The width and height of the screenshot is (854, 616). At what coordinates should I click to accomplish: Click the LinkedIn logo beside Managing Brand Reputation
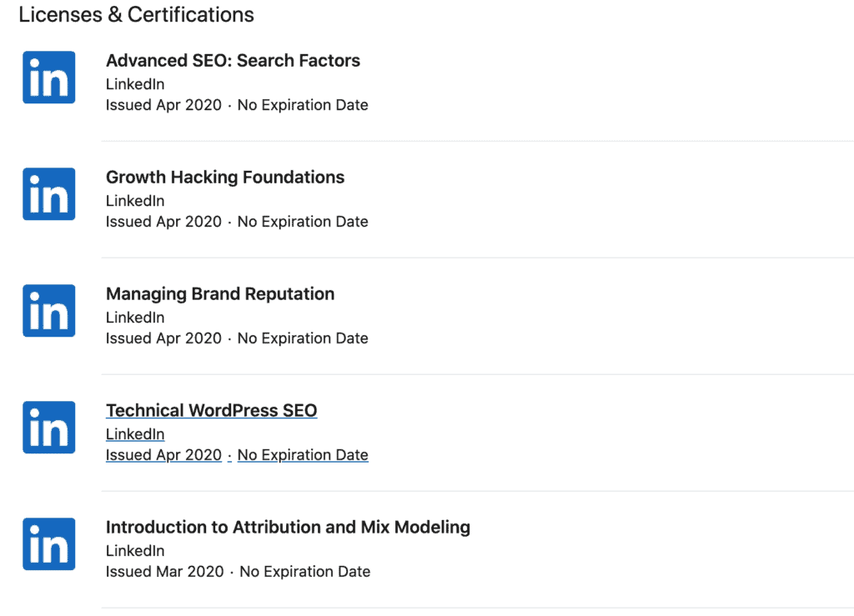(48, 310)
